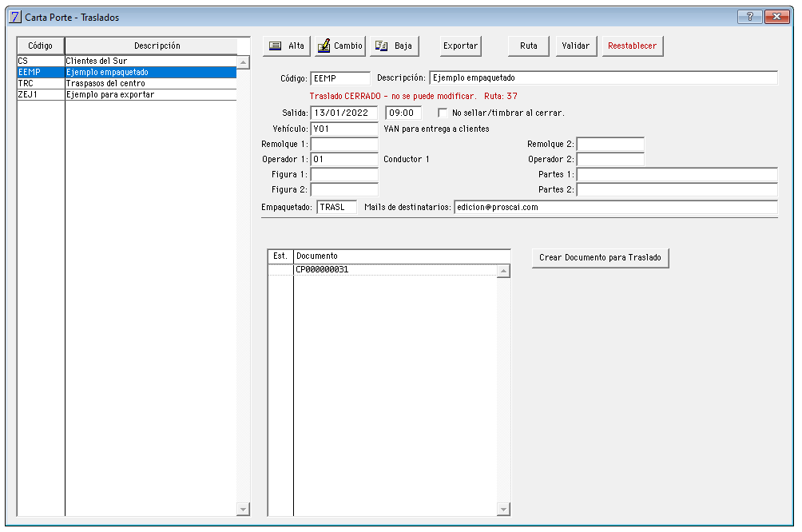The image size is (802, 532).
Task: Click the 'Conductor 1' operator name text
Action: (406, 159)
